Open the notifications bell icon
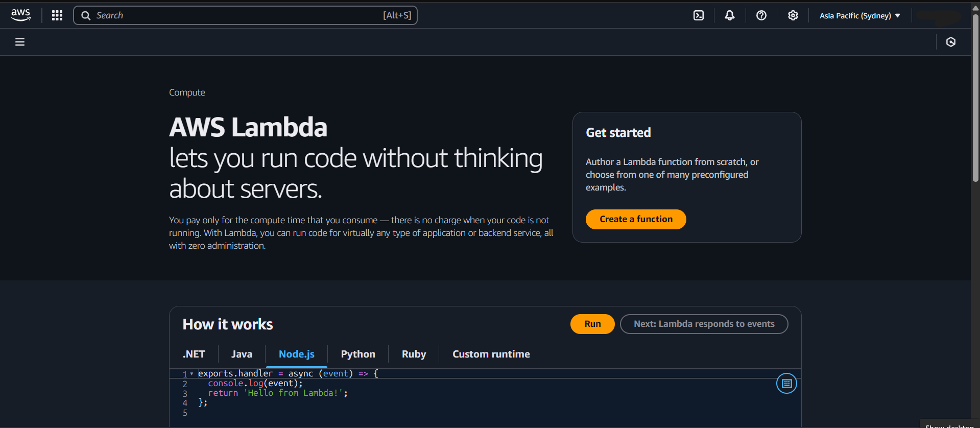 point(730,15)
